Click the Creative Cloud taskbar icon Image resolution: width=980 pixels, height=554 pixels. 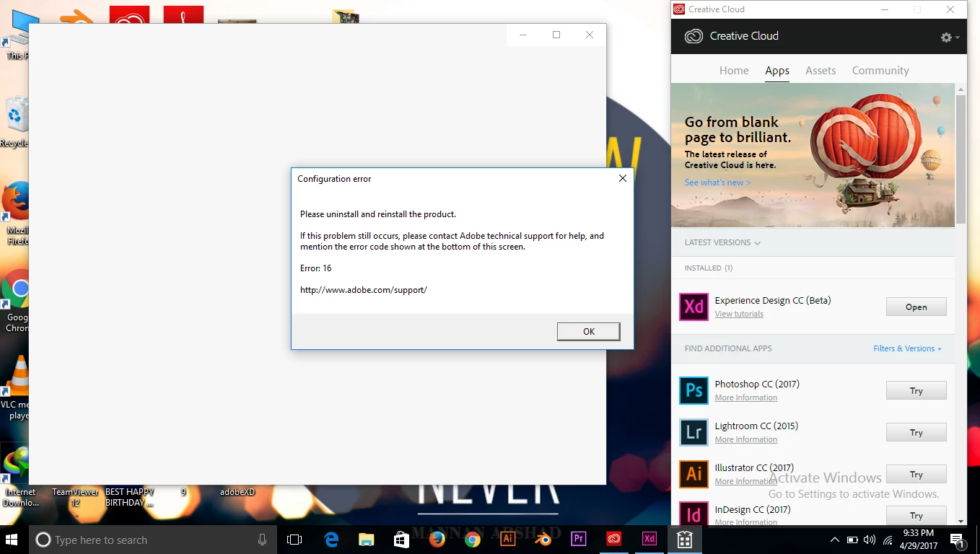(x=613, y=539)
